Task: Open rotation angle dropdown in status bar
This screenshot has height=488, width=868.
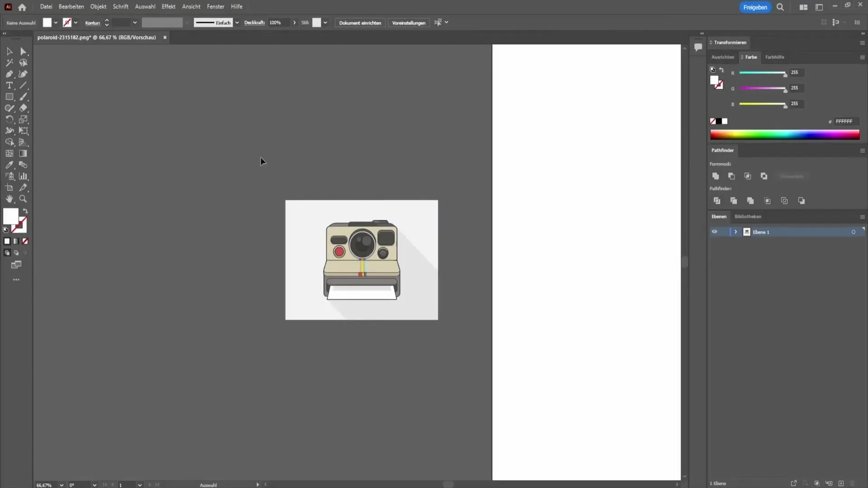Action: click(x=94, y=485)
